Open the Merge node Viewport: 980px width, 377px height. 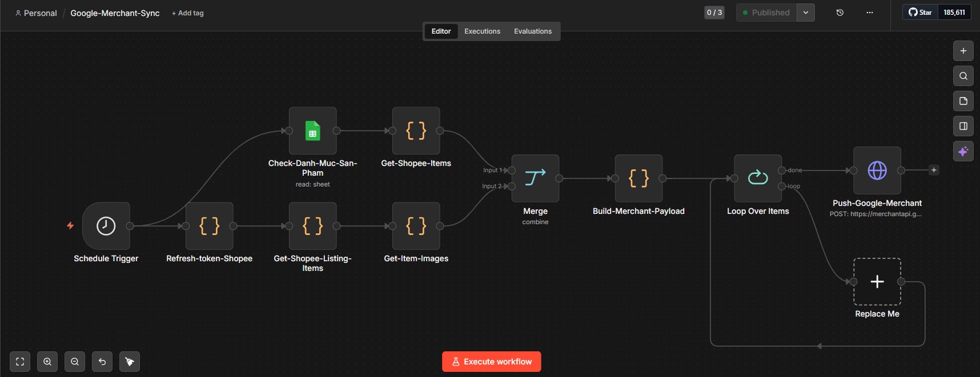tap(536, 179)
